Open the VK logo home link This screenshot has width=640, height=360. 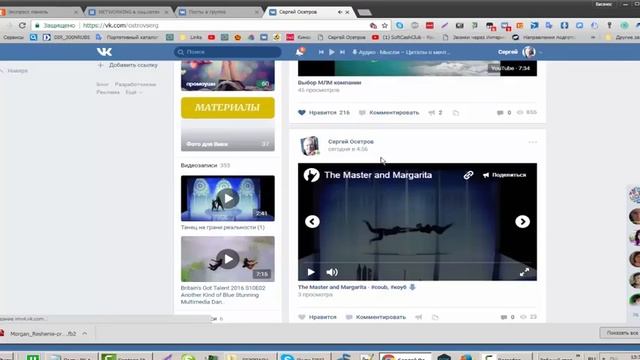click(104, 52)
